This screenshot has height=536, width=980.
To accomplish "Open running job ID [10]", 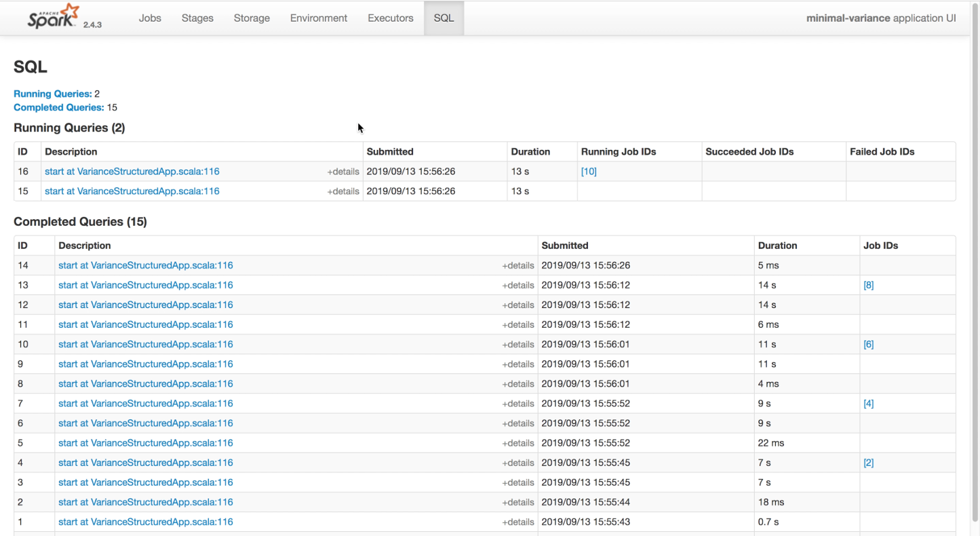I will (x=589, y=172).
